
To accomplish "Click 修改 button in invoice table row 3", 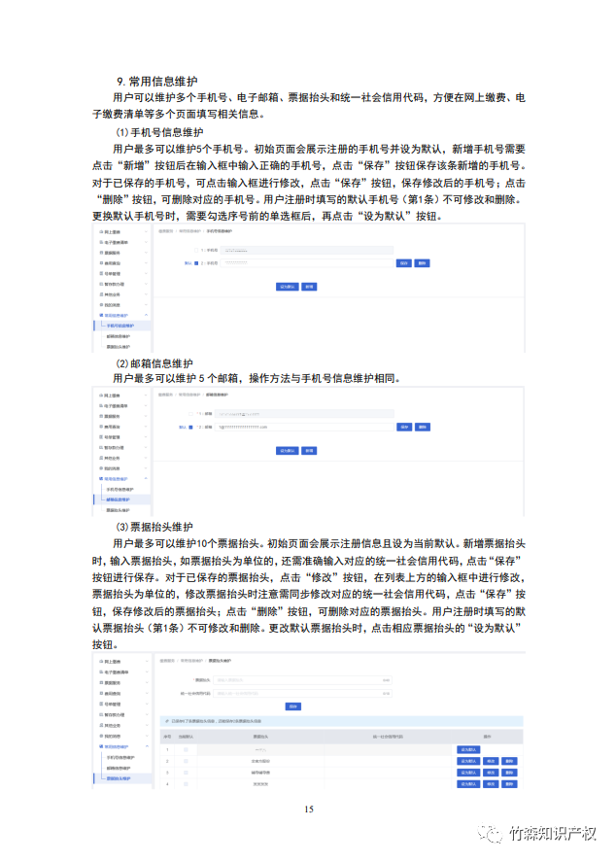I will pos(491,774).
